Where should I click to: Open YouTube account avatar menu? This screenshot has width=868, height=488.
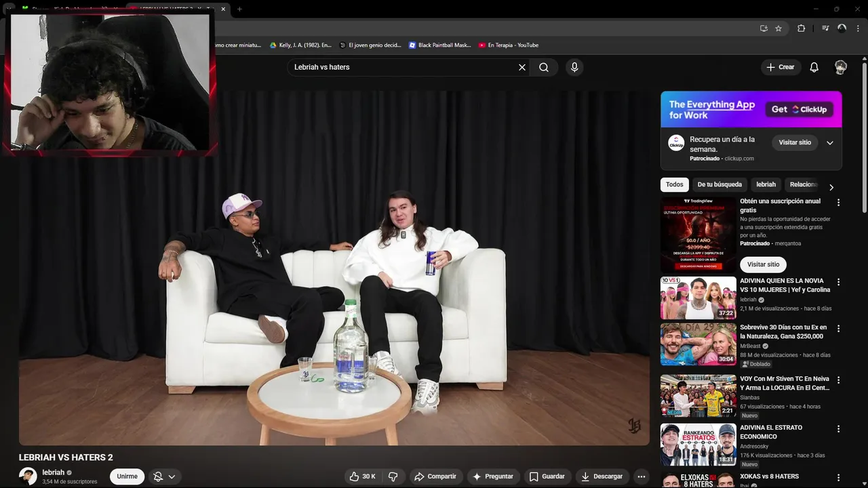point(841,67)
